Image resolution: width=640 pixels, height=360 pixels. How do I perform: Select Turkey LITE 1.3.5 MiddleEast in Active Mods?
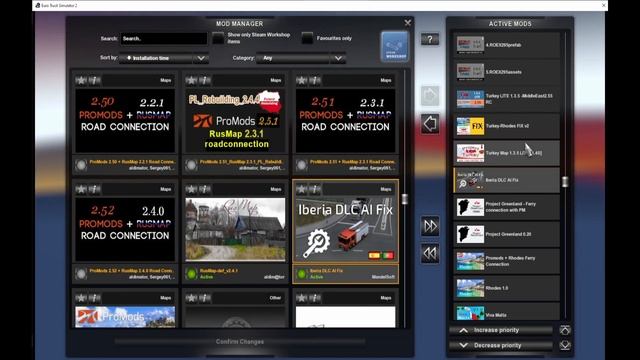[x=507, y=99]
